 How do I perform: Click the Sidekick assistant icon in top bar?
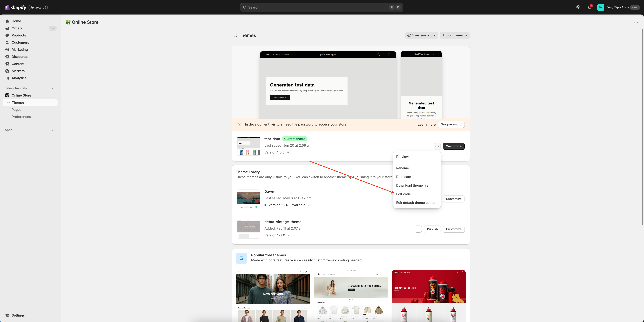(x=578, y=8)
